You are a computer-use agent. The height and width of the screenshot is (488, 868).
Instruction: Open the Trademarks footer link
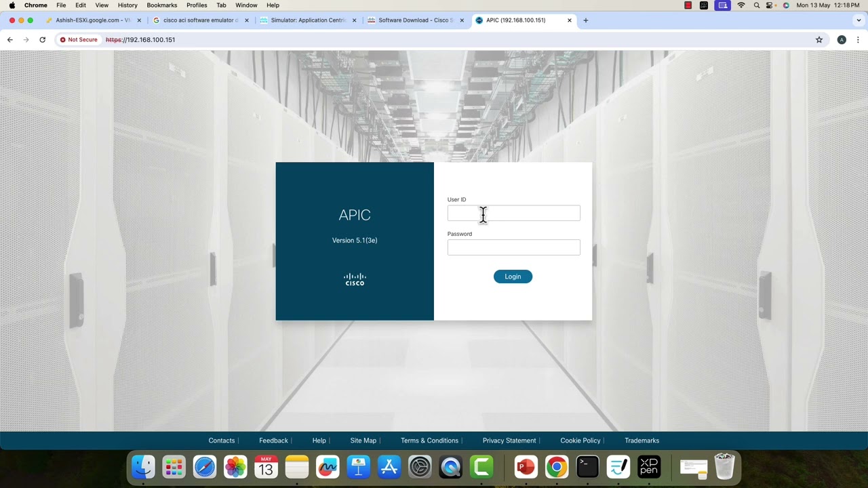click(x=642, y=441)
